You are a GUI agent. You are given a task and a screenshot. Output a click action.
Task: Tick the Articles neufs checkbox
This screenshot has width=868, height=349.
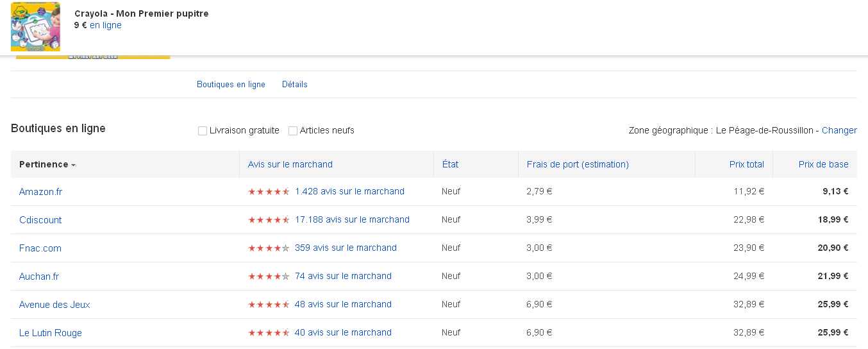[293, 131]
